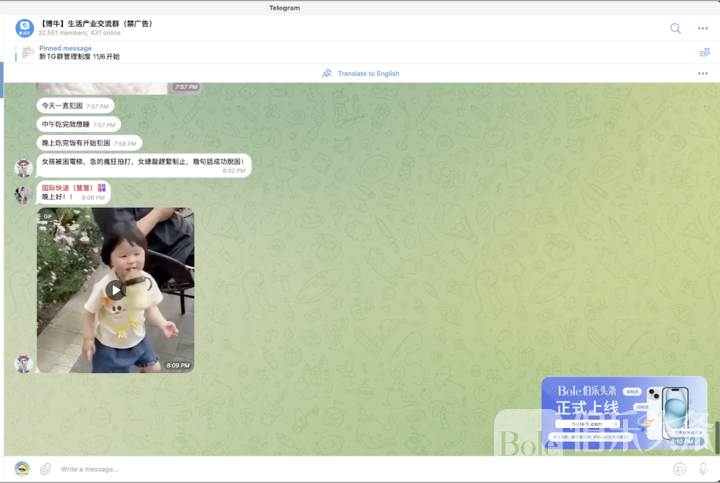Open the group avatar in the header
Viewport: 720px width, 483px height.
pos(25,28)
